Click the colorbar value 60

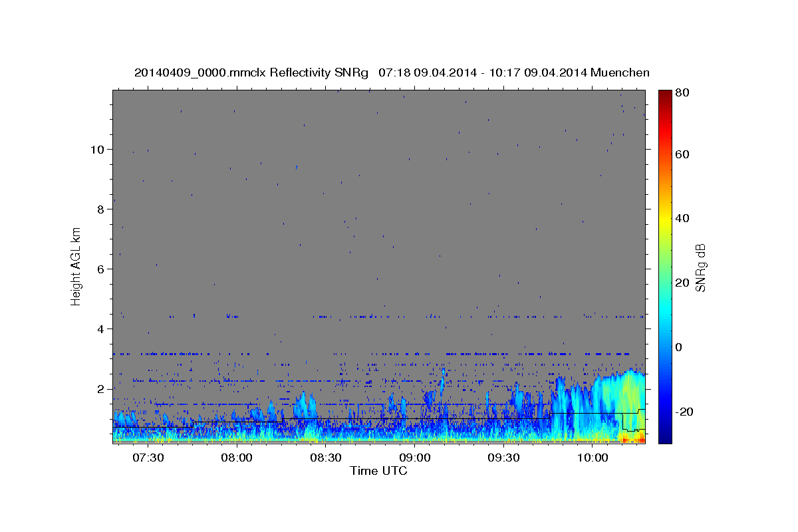pos(682,154)
